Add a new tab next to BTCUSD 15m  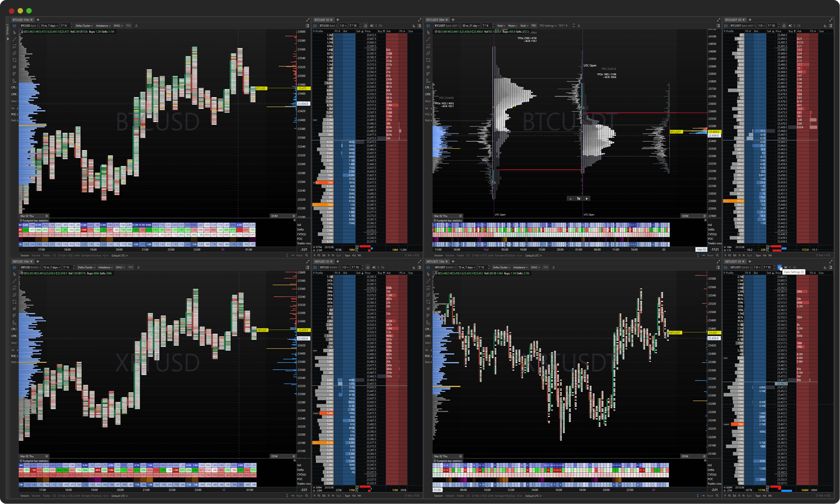(38, 20)
